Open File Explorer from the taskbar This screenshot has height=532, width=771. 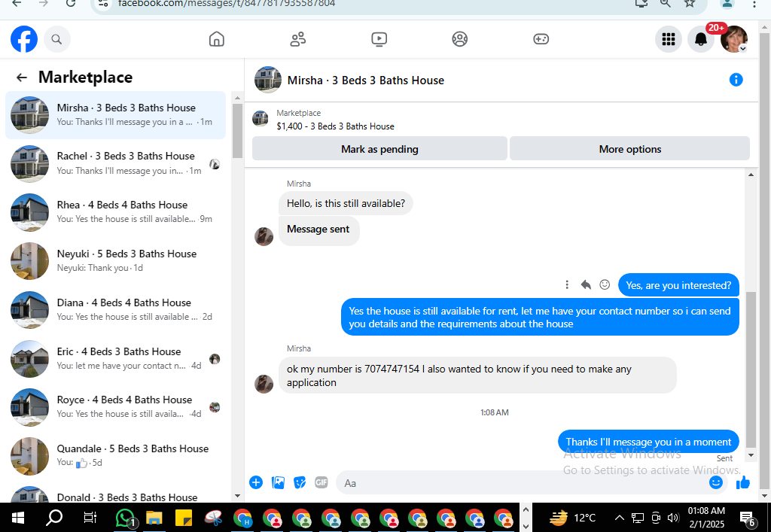tap(154, 518)
